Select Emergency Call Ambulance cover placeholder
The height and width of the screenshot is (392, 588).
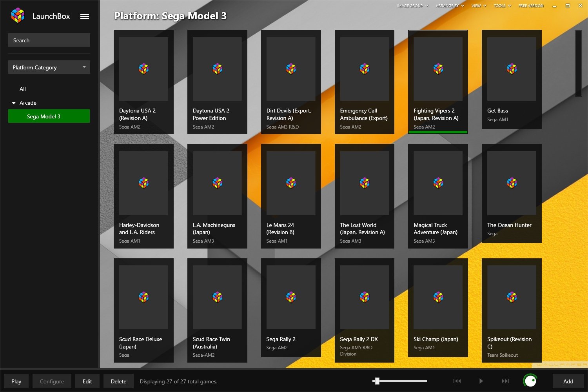[365, 69]
